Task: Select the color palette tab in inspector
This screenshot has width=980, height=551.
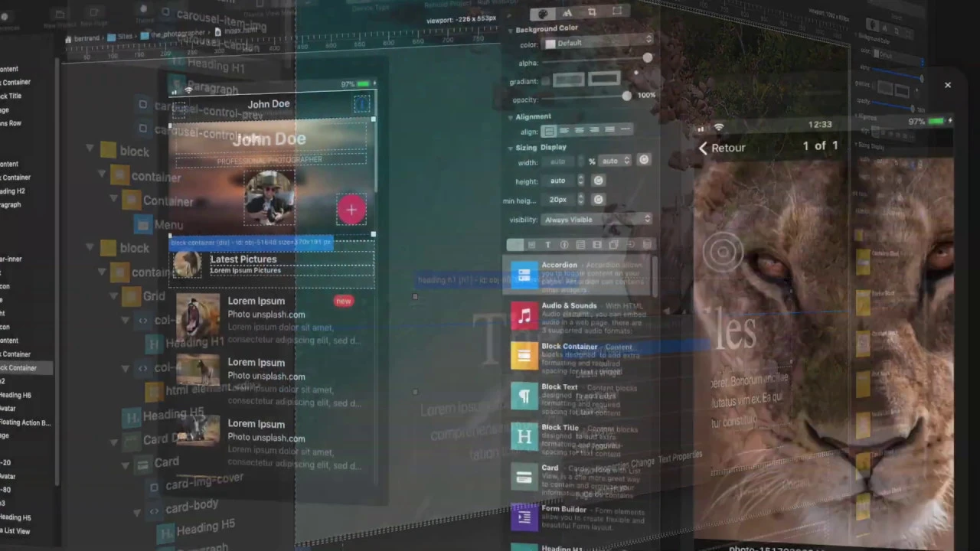Action: 543,13
